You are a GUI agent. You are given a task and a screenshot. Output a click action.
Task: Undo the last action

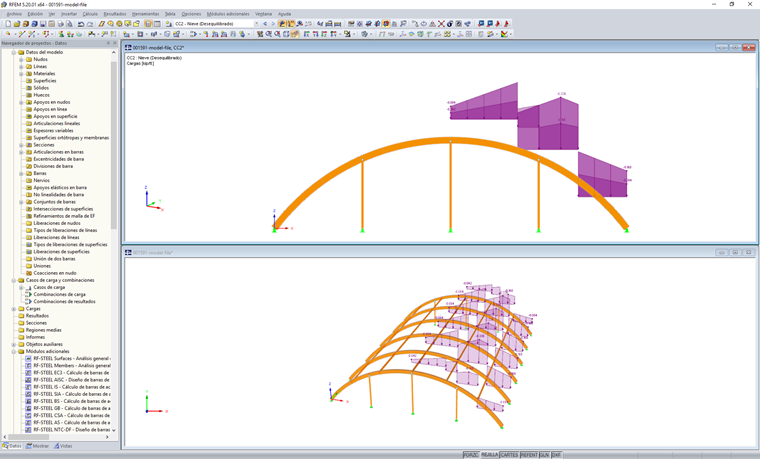[x=81, y=24]
